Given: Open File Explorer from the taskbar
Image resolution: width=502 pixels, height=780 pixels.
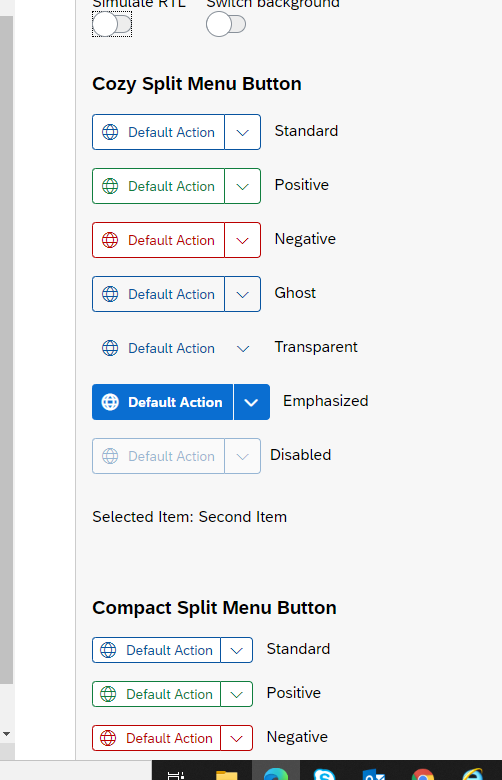Looking at the screenshot, I should pos(226,774).
